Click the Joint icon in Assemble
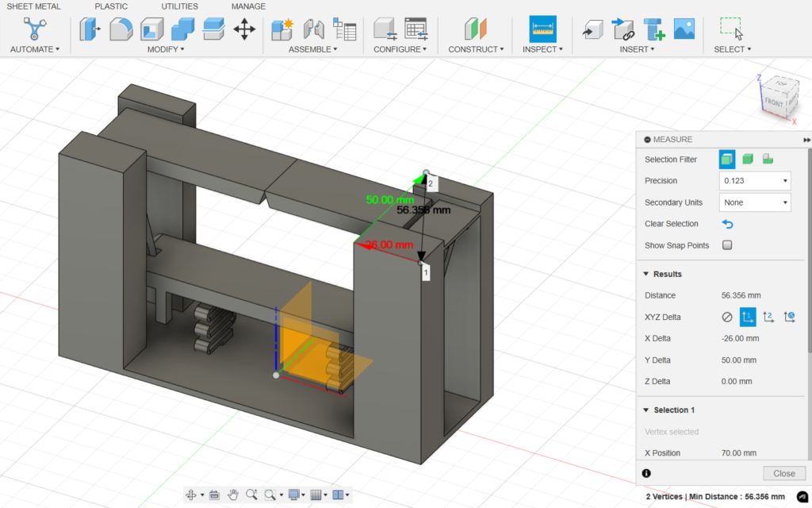Viewport: 812px width, 508px height. point(314,29)
